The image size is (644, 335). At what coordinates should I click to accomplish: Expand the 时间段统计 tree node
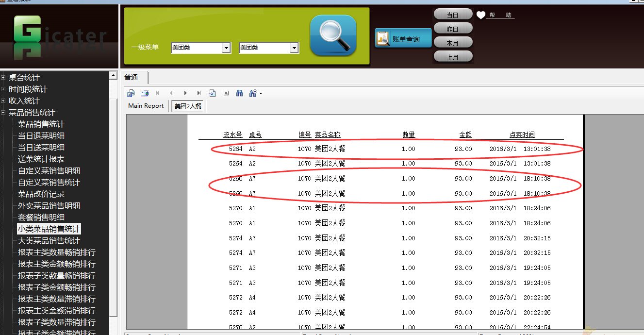pos(3,89)
